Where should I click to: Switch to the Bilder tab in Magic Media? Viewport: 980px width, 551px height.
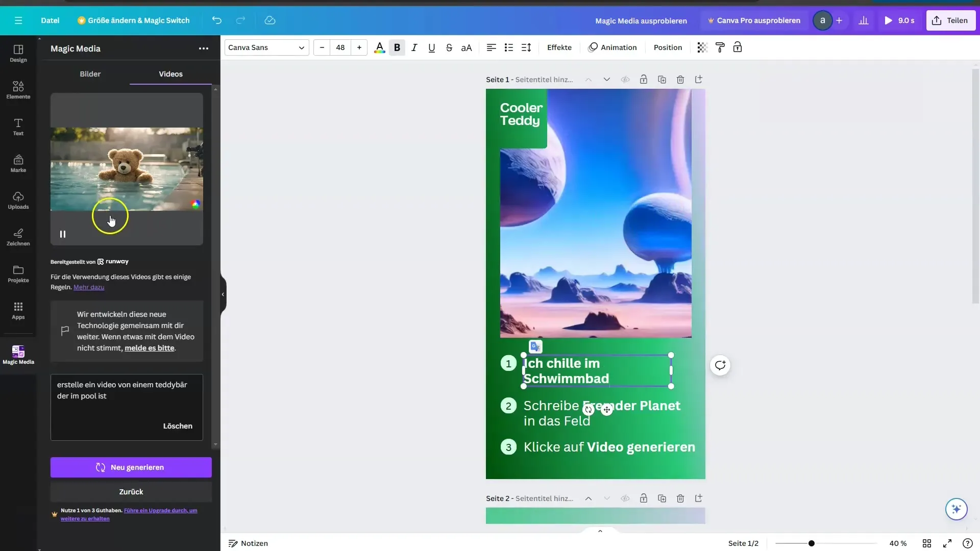(x=90, y=73)
